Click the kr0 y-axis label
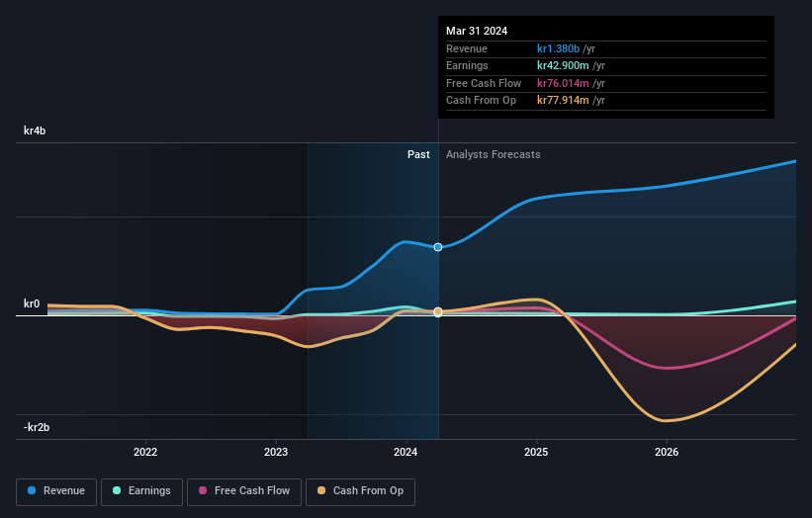Viewport: 812px width, 518px height. [x=32, y=303]
